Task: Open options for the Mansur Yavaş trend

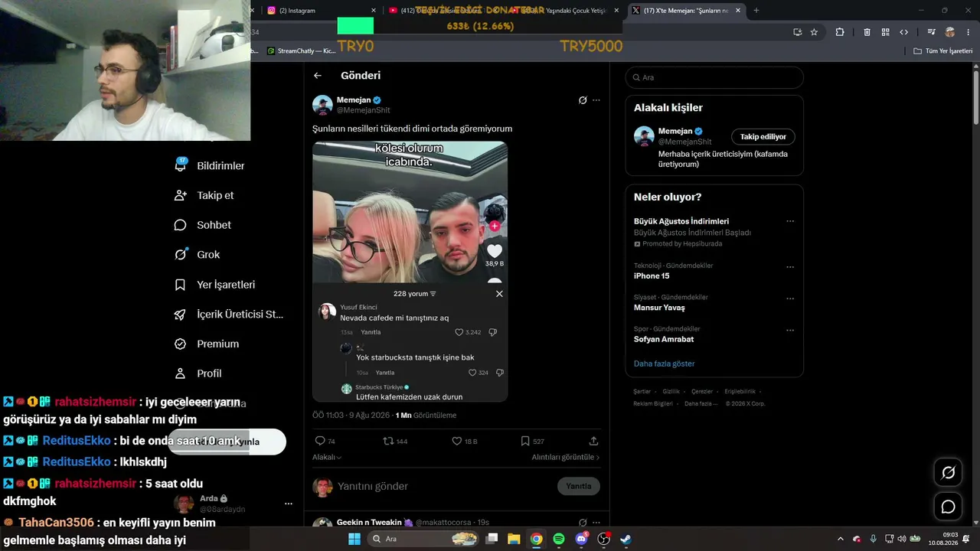Action: 790,298
